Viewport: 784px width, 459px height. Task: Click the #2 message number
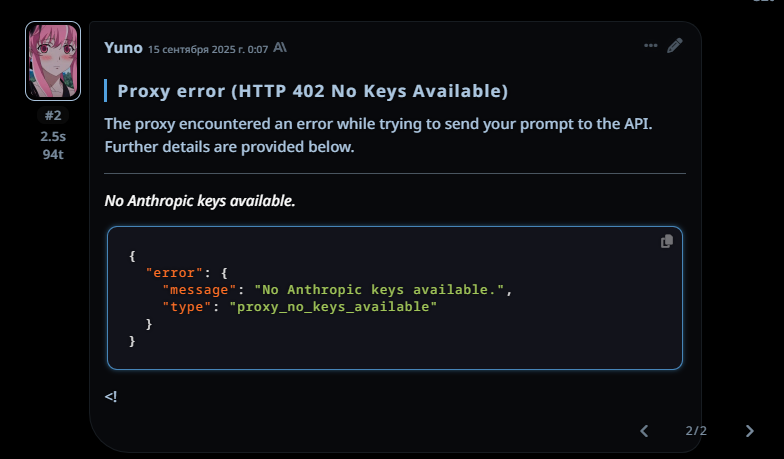53,116
